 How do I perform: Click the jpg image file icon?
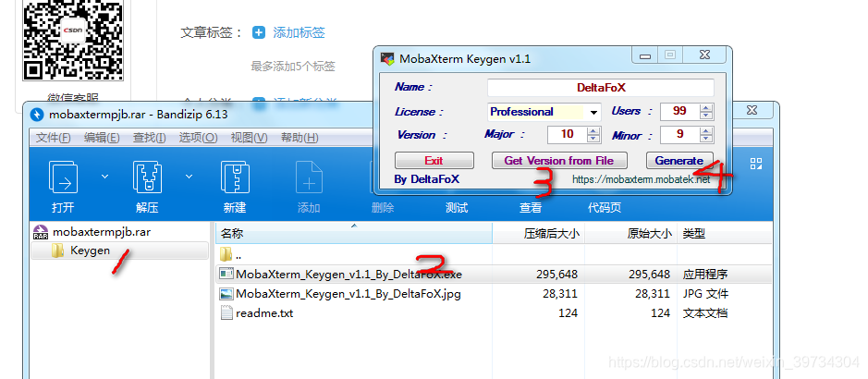click(226, 293)
